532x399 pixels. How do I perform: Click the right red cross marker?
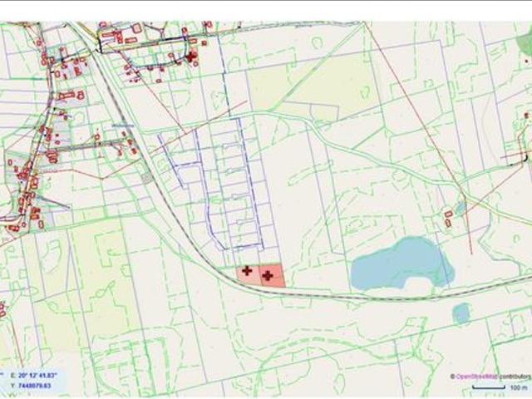pyautogui.click(x=268, y=274)
